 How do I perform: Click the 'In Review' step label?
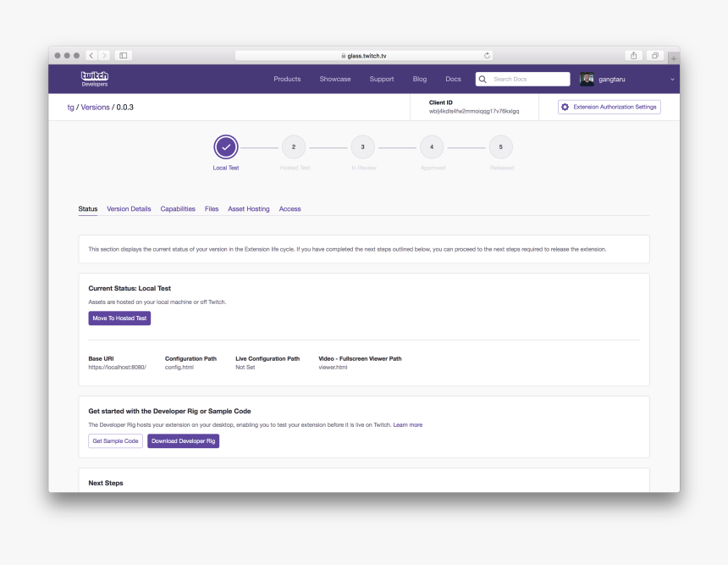coord(364,168)
